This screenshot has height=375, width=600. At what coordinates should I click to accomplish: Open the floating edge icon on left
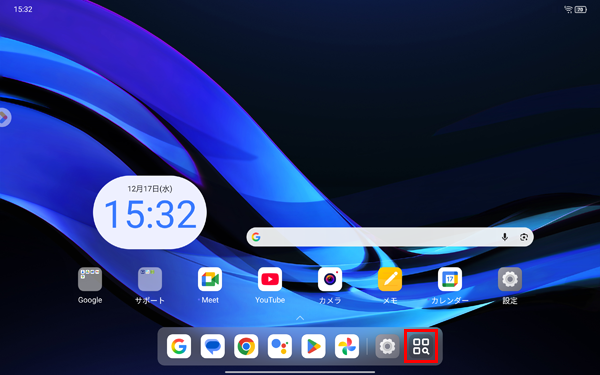coord(4,117)
